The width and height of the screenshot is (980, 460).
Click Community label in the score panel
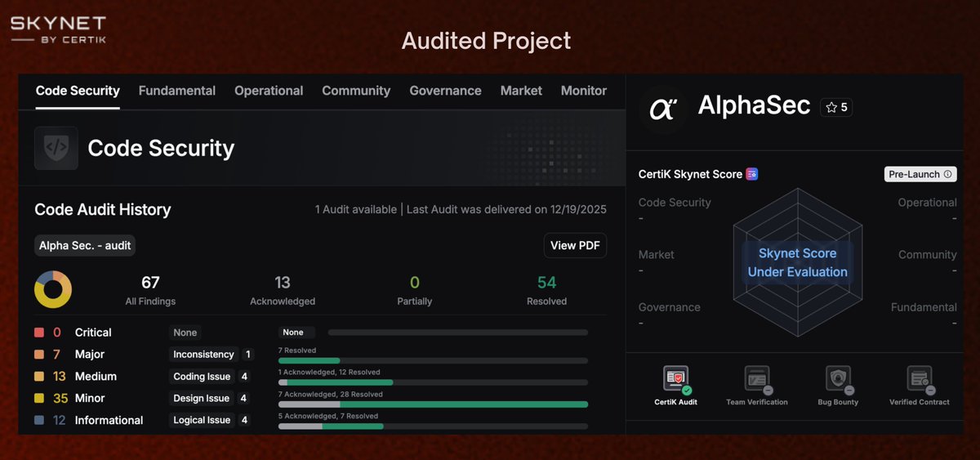tap(928, 255)
